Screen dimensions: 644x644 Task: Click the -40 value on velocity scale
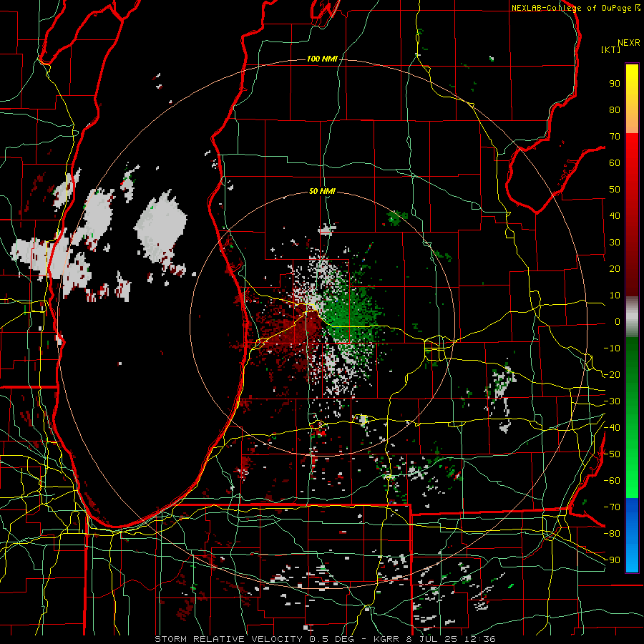click(x=612, y=428)
